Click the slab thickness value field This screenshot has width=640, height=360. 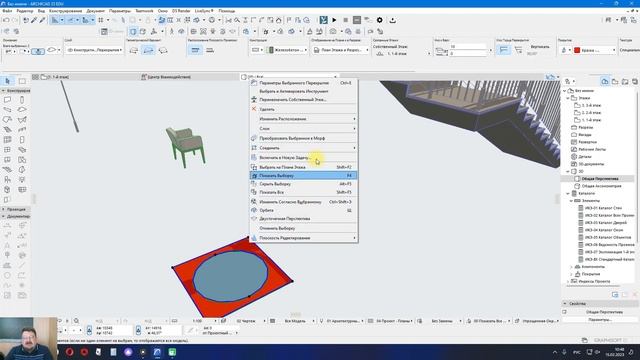point(468,47)
